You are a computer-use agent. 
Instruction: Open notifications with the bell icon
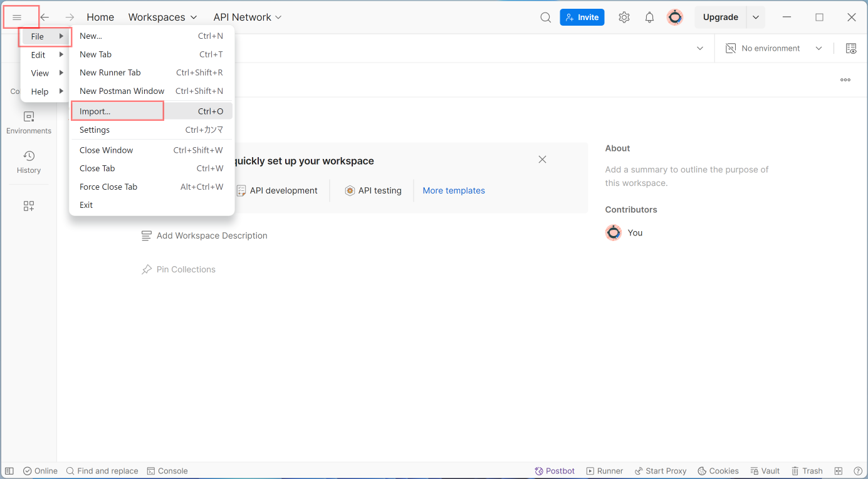coord(649,17)
